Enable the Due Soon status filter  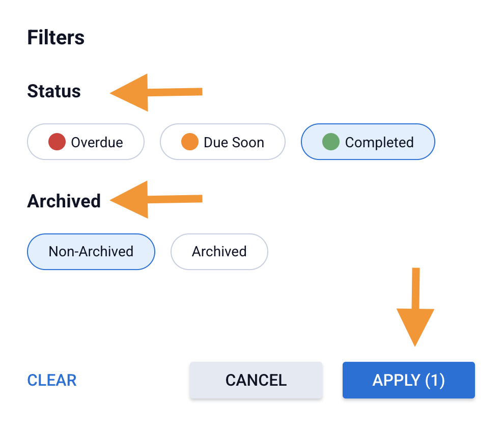[x=222, y=142]
